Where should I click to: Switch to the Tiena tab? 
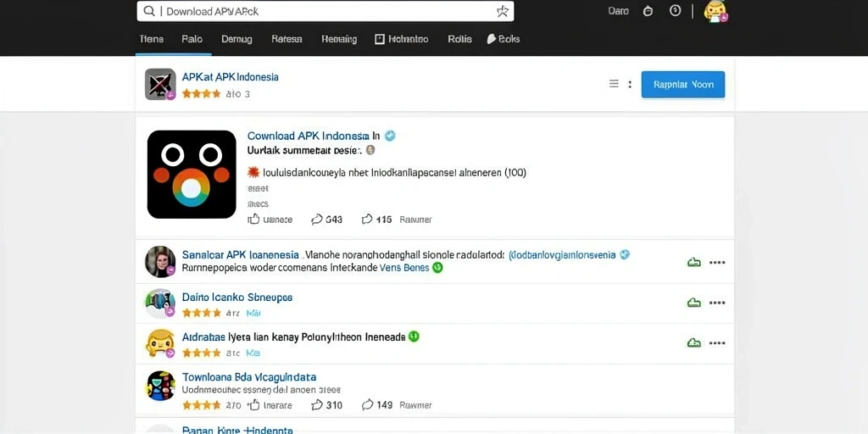[152, 39]
